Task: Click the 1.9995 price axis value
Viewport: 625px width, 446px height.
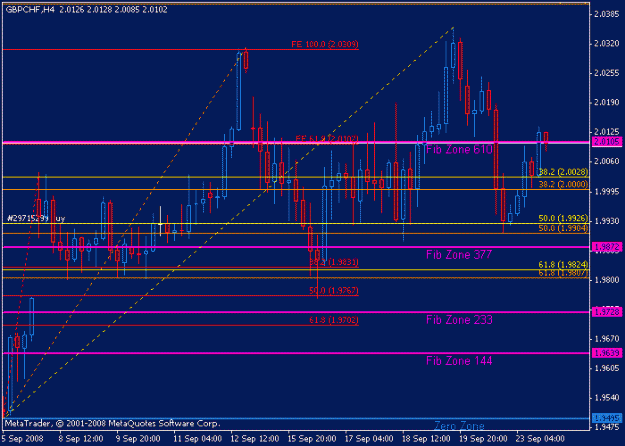Action: (x=607, y=191)
